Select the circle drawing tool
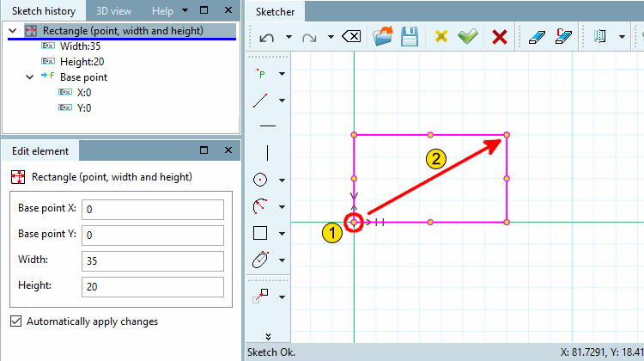This screenshot has height=361, width=644. coord(260,180)
